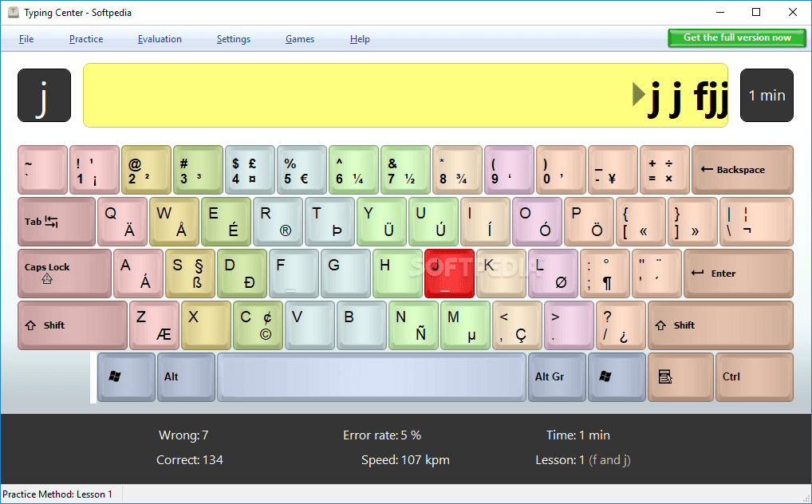812x504 pixels.
Task: Toggle the Caps Lock key
Action: [x=63, y=273]
